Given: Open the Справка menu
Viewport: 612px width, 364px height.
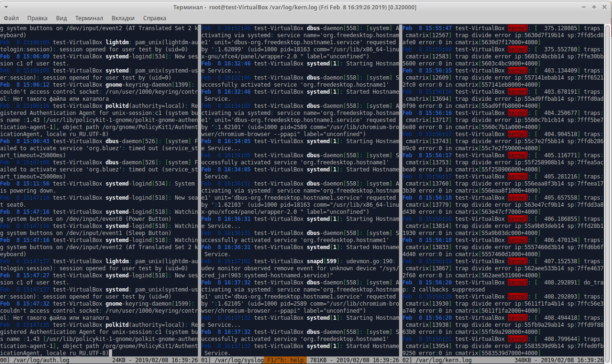Looking at the screenshot, I should pos(155,18).
